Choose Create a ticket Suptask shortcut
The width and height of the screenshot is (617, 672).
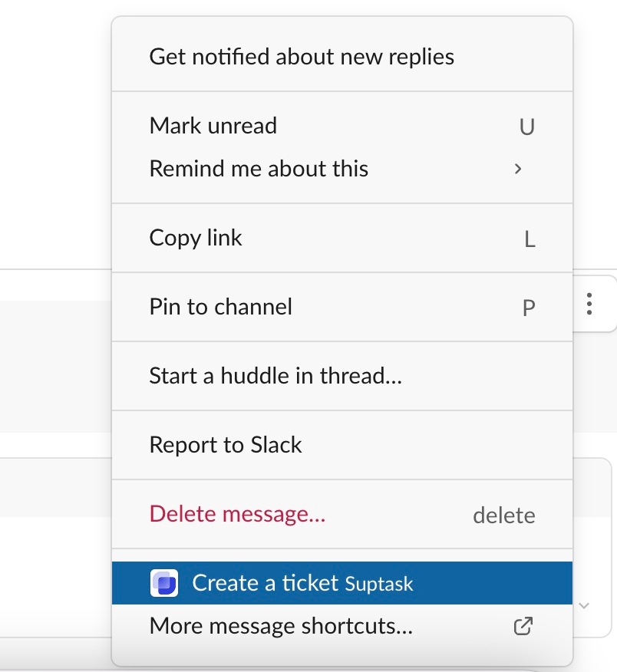click(265, 583)
